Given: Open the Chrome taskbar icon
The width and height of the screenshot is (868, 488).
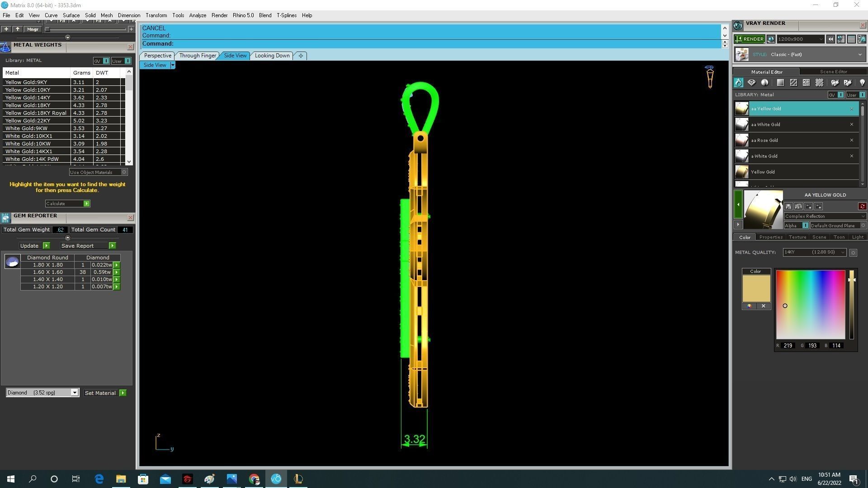Looking at the screenshot, I should click(254, 479).
